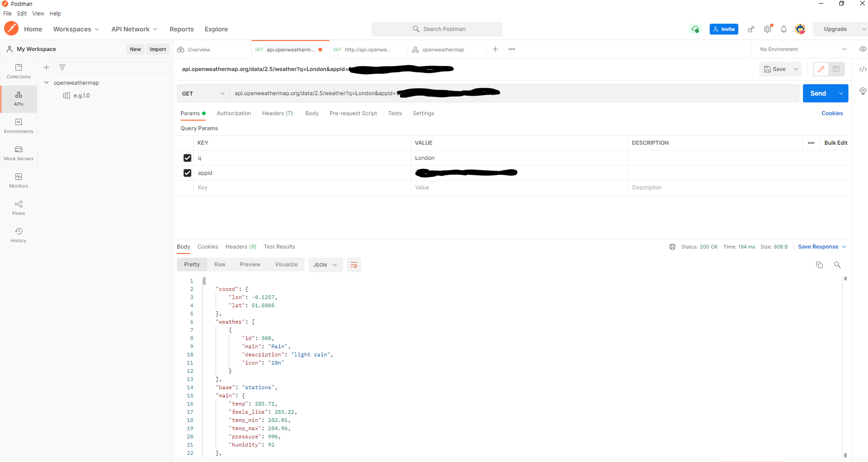Click the edit pencil icon next to Save
Image resolution: width=868 pixels, height=462 pixels.
click(821, 69)
